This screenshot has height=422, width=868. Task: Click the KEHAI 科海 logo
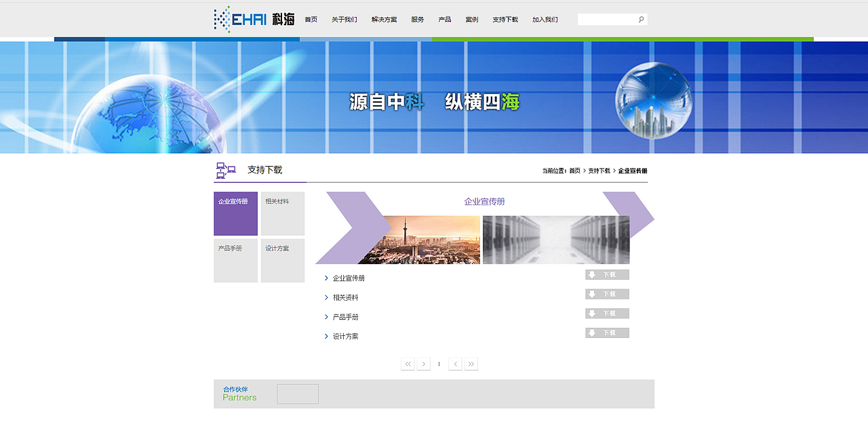click(254, 20)
